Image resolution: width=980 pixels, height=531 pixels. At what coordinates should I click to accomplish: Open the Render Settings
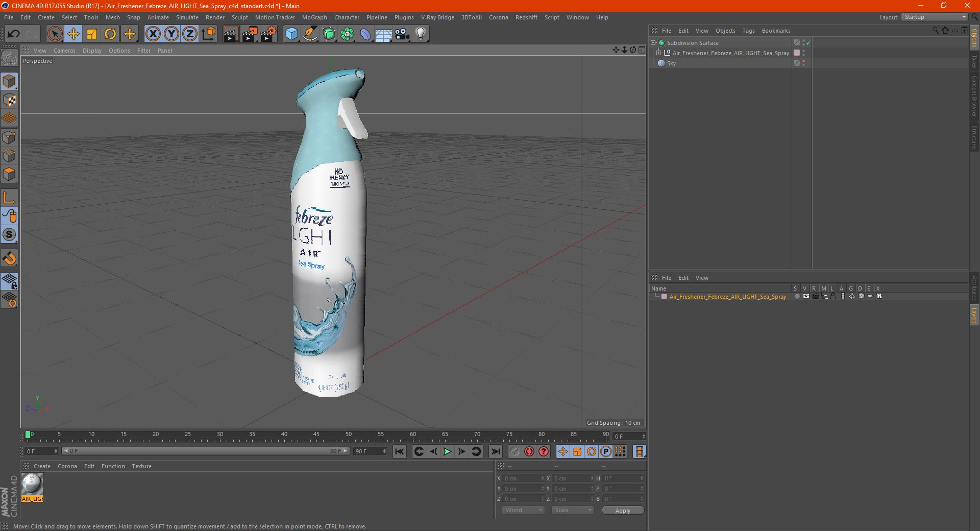(x=268, y=34)
